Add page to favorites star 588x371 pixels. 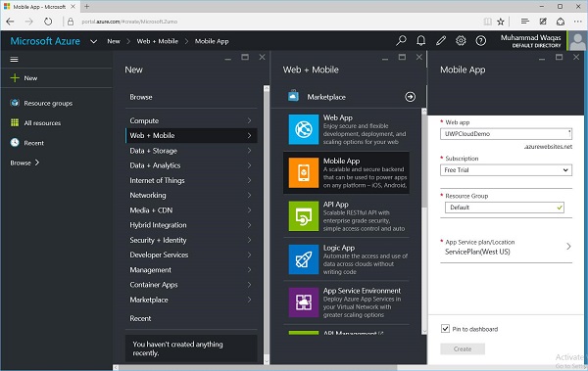pos(501,22)
